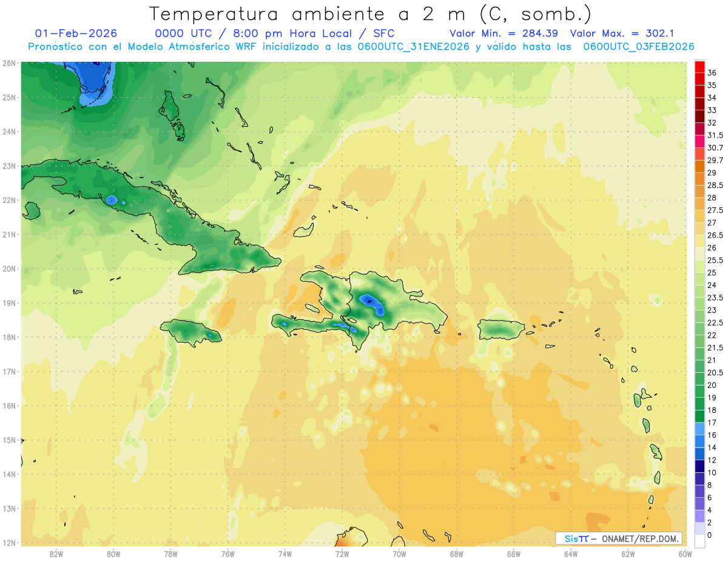Click legend value '23.5'
Image resolution: width=728 pixels, height=562 pixels.
(x=715, y=298)
